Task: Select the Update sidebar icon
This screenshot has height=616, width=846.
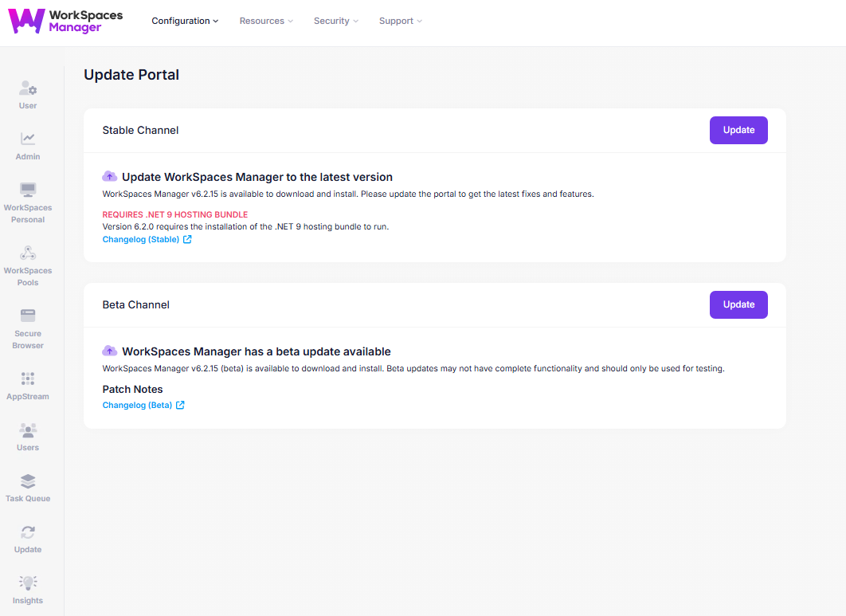Action: tap(28, 533)
